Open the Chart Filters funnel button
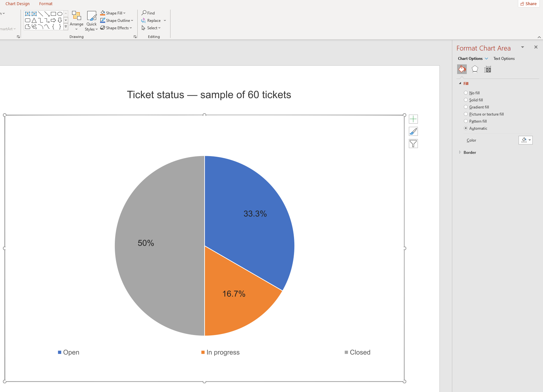 click(413, 144)
